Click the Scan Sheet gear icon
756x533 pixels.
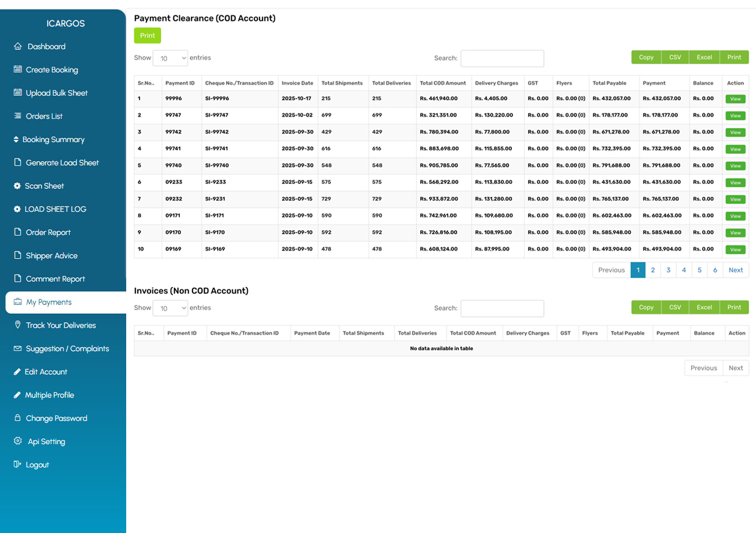[17, 186]
